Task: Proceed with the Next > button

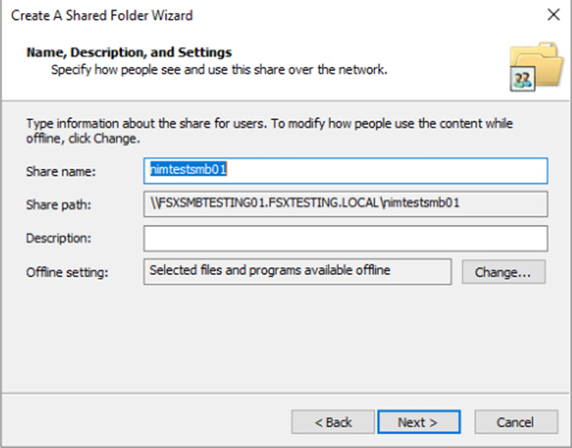Action: pos(419,422)
